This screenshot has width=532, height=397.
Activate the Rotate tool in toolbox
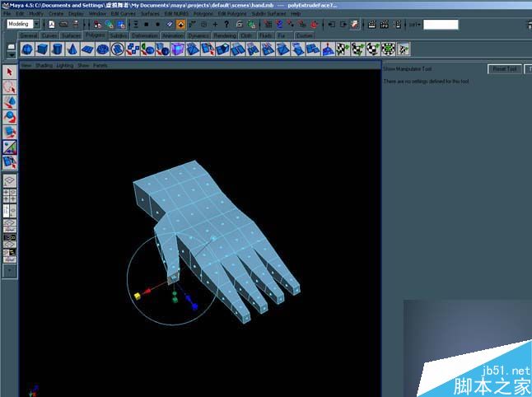tap(10, 117)
